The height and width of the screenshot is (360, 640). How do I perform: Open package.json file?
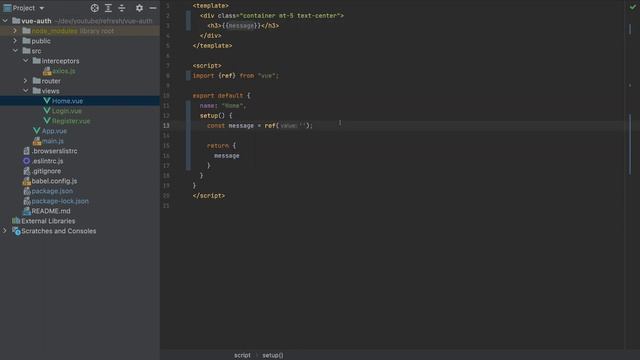(52, 191)
